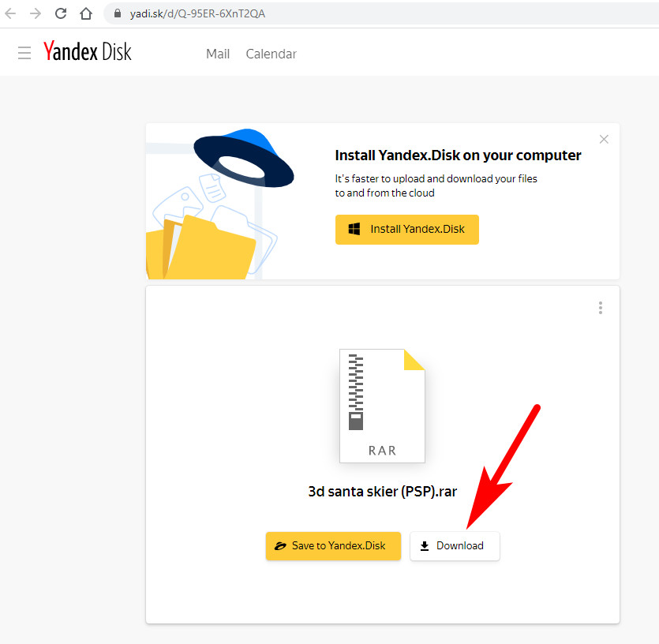This screenshot has height=644, width=659.
Task: Open the three-dot file options menu
Action: [601, 308]
